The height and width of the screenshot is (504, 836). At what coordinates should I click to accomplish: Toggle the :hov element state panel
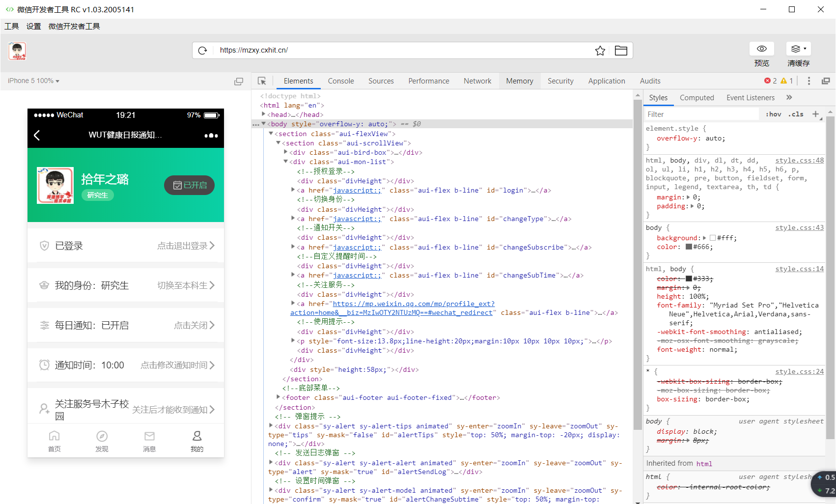[x=773, y=114]
